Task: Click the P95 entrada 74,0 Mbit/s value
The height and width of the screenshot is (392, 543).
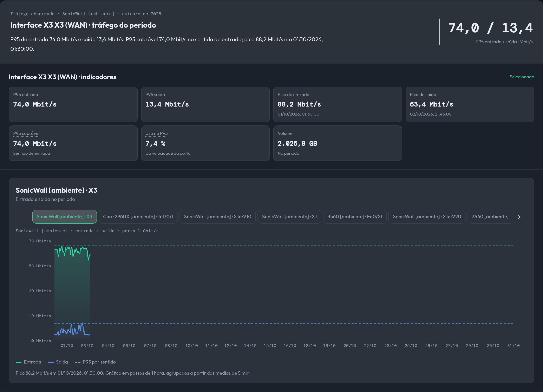Action: pos(35,104)
